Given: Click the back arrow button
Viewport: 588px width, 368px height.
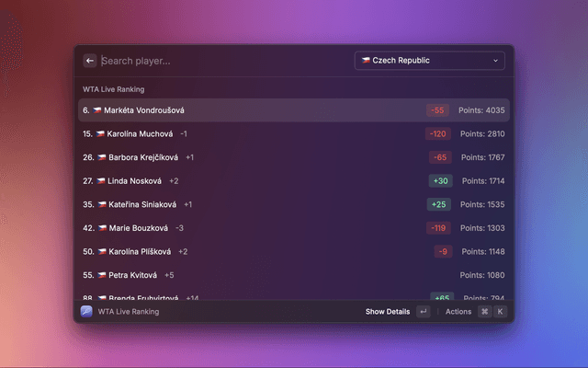Looking at the screenshot, I should tap(90, 61).
